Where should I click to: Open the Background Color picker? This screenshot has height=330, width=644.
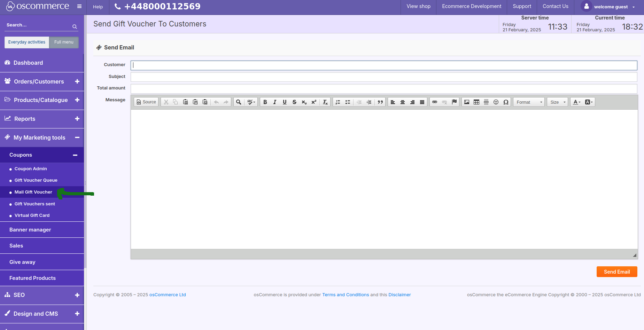coord(589,102)
